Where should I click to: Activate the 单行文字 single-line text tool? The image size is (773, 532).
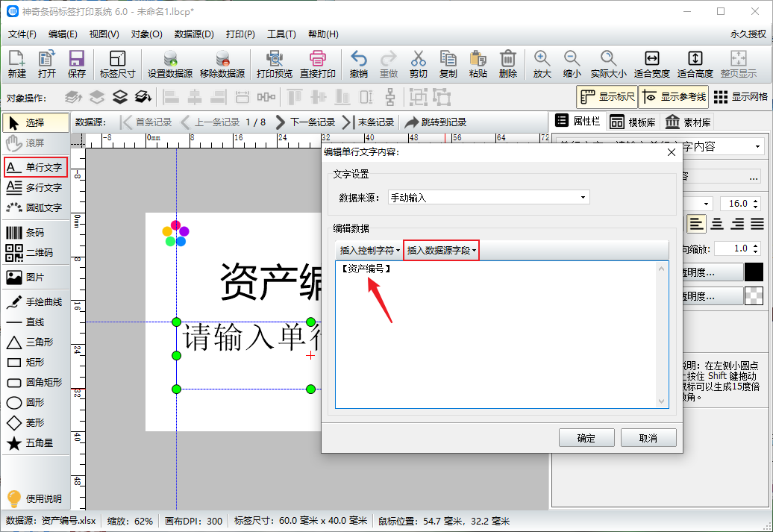pyautogui.click(x=36, y=167)
